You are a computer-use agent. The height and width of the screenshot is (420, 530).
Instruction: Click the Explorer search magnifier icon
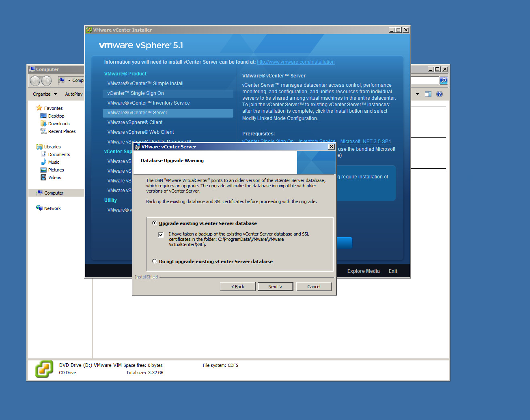click(444, 81)
